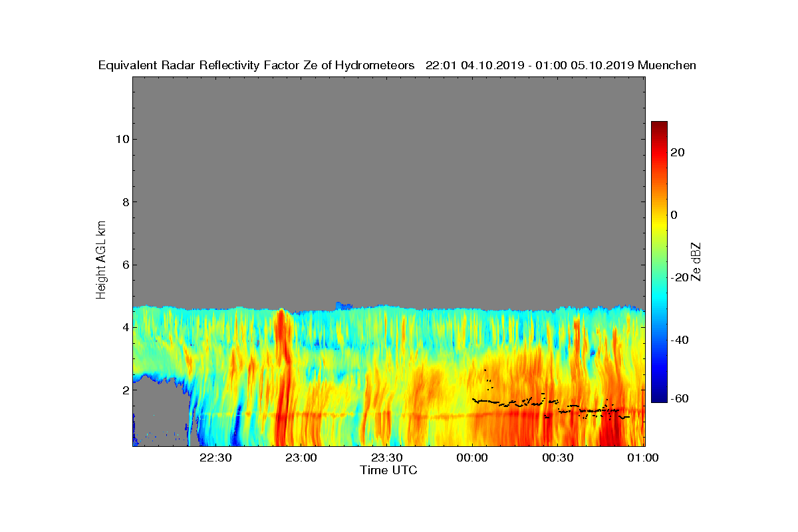Select the 00:00 time tick label

pos(472,458)
